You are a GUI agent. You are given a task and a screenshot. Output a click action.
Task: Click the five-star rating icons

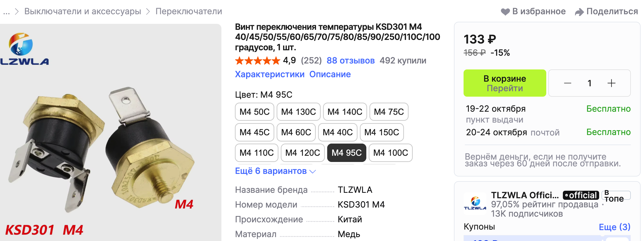[x=257, y=61]
